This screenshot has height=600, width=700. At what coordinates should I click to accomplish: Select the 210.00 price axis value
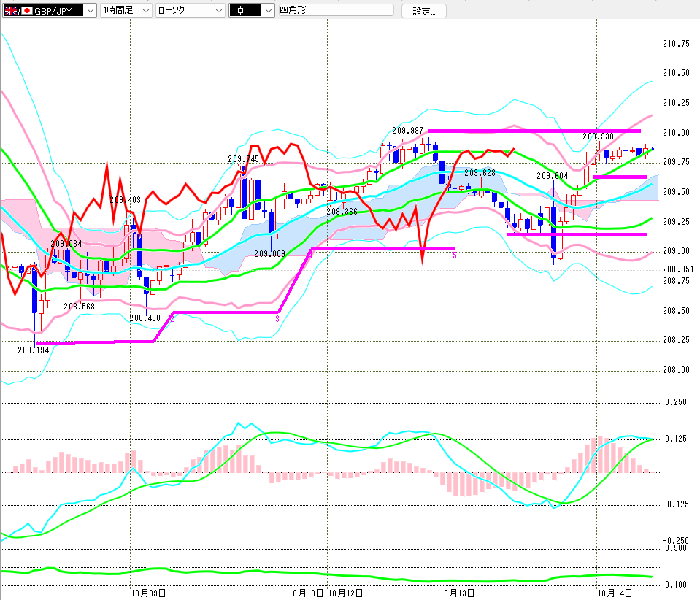[x=676, y=133]
